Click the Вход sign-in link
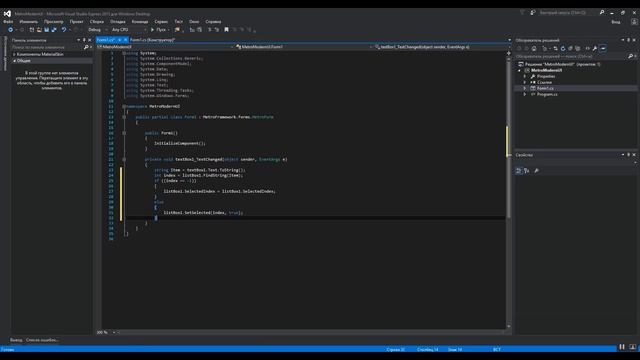Viewport: 640px width, 360px height. click(616, 22)
